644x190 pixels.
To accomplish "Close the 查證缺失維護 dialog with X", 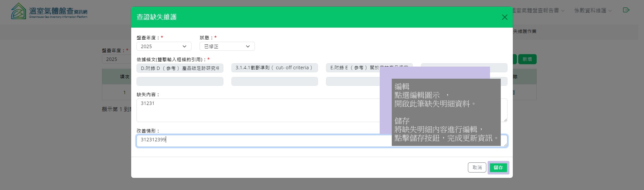I will pos(504,17).
